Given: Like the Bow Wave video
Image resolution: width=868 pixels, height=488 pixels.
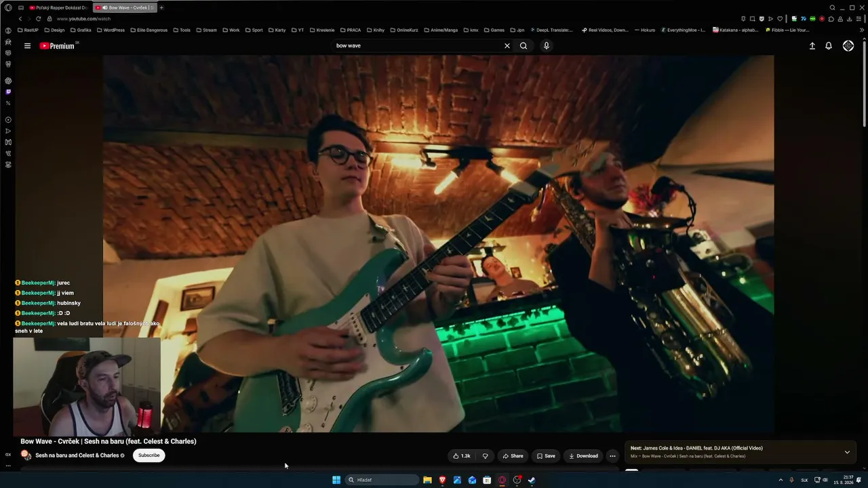Looking at the screenshot, I should pos(462,456).
